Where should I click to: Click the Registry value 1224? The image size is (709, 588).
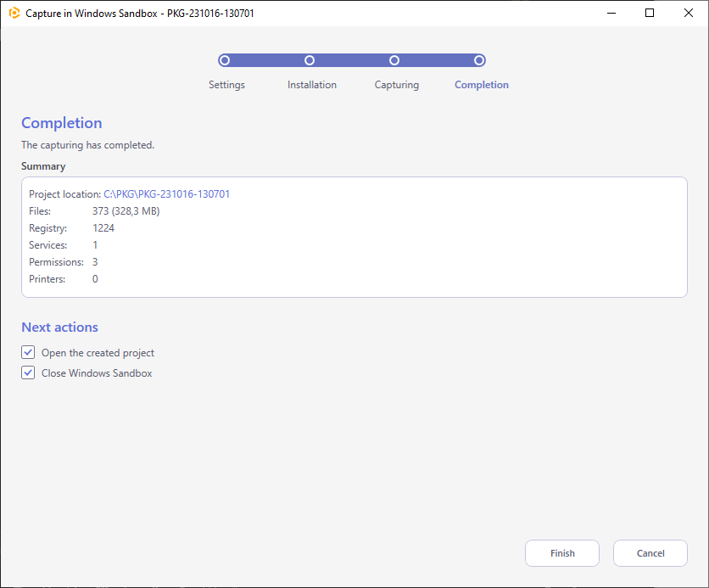(x=103, y=228)
